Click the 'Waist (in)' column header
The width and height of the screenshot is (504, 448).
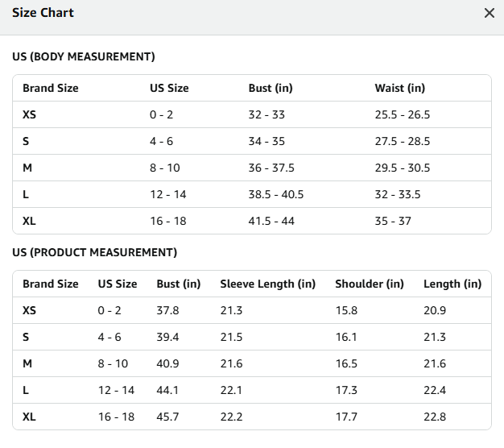(x=400, y=88)
